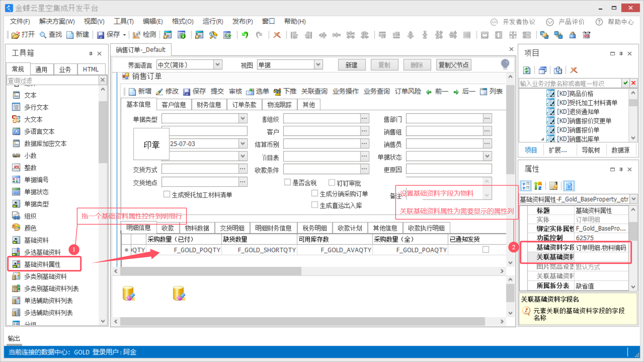The image size is (644, 362).
Task: Toggle the 生成分销采购订单 checkbox
Action: click(315, 193)
